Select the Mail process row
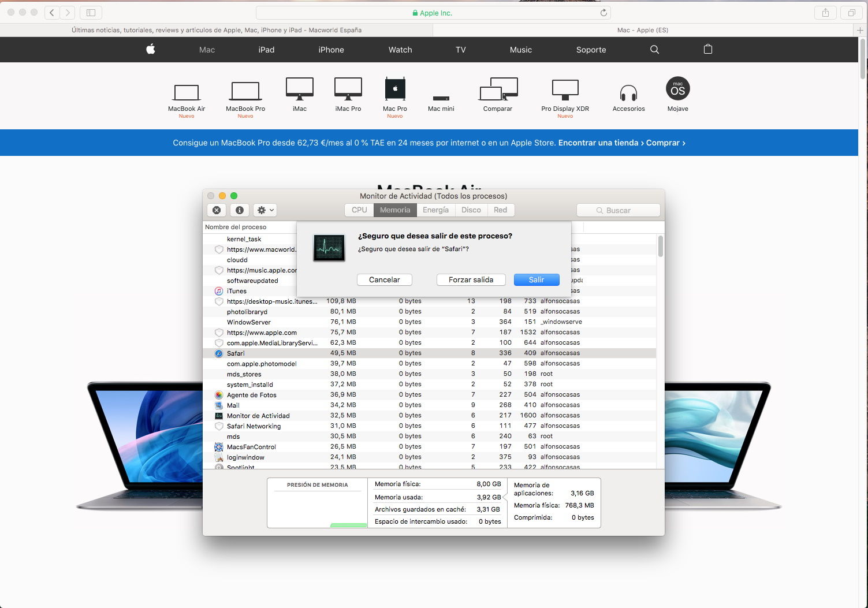 pyautogui.click(x=429, y=405)
